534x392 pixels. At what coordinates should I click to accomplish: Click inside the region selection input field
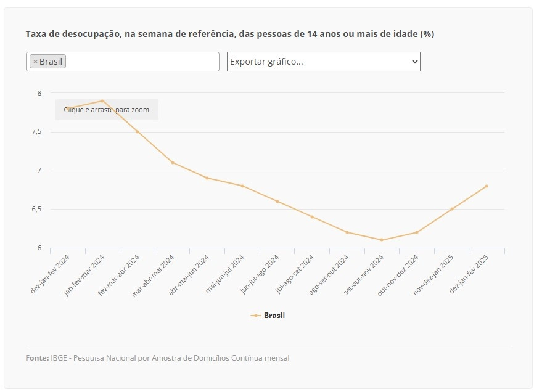click(x=142, y=62)
